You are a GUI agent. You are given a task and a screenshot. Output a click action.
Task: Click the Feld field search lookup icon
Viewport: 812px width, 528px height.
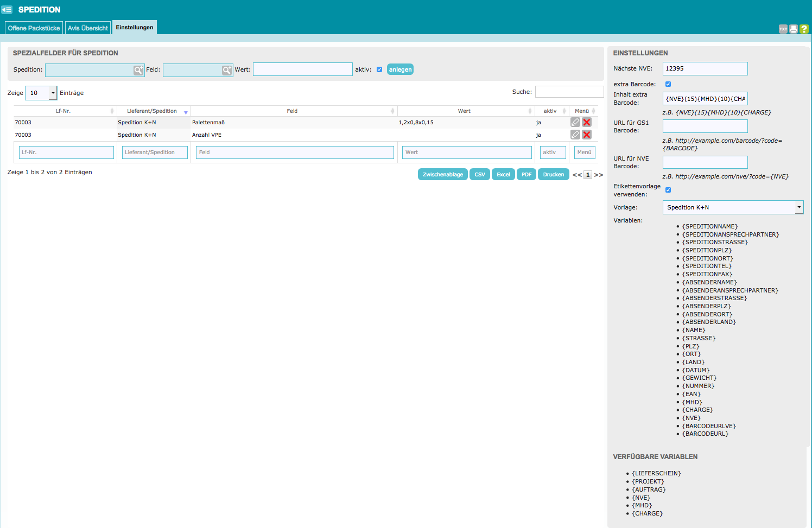[x=226, y=70]
